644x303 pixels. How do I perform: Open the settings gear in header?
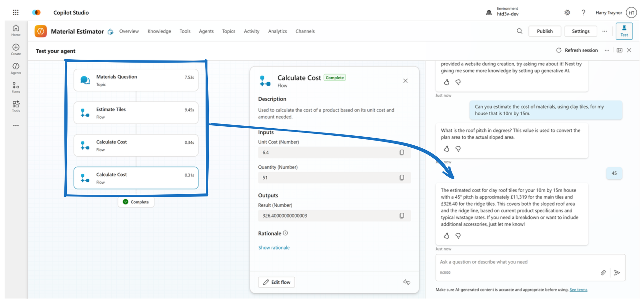(x=567, y=13)
